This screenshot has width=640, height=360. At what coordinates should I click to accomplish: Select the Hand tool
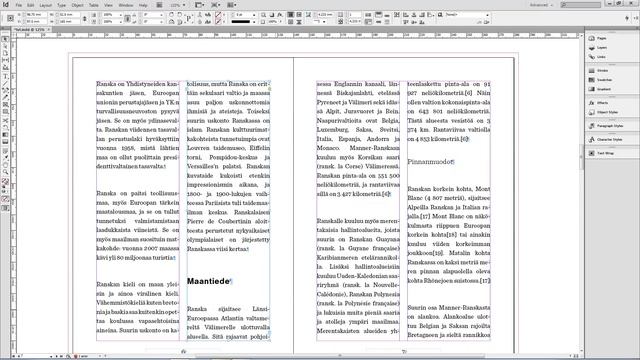pos(5,165)
